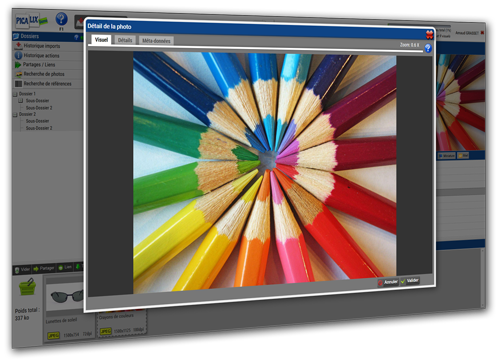This screenshot has width=500, height=362.
Task: Collapse the Dossier 2 tree node
Action: 15,114
